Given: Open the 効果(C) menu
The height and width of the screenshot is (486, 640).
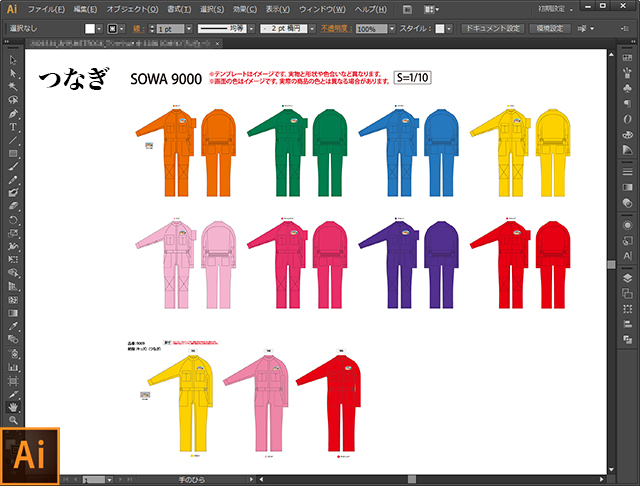Looking at the screenshot, I should [244, 9].
